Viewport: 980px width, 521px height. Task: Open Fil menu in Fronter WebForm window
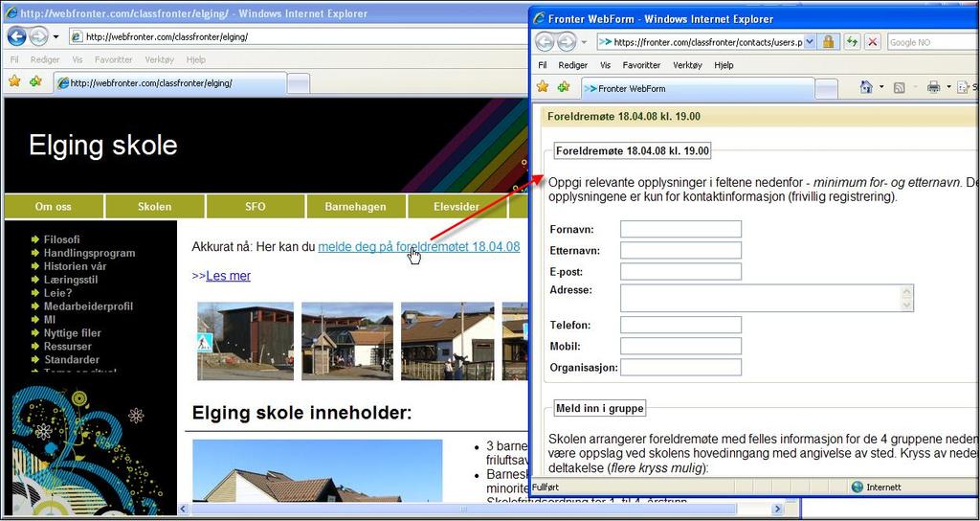click(x=543, y=65)
